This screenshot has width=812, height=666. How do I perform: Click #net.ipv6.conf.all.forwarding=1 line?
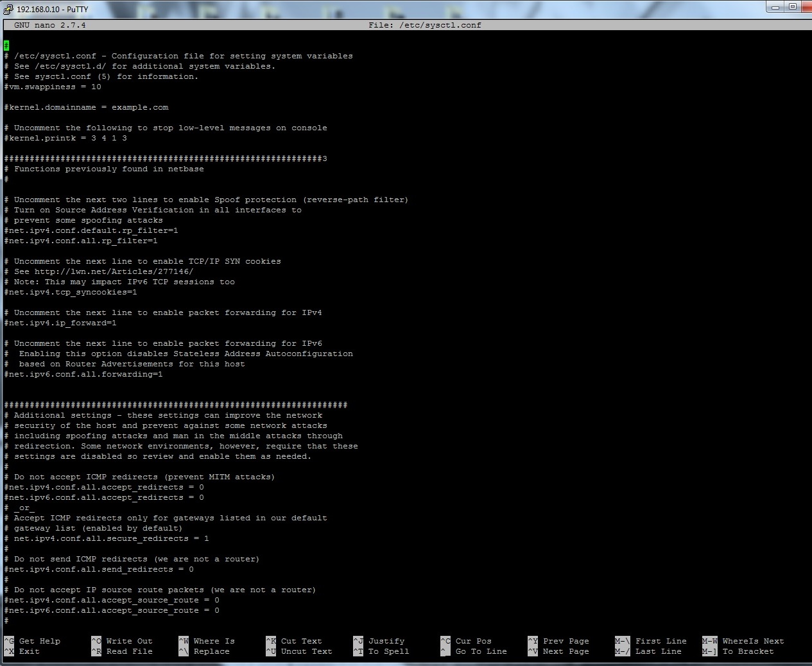[x=83, y=374]
